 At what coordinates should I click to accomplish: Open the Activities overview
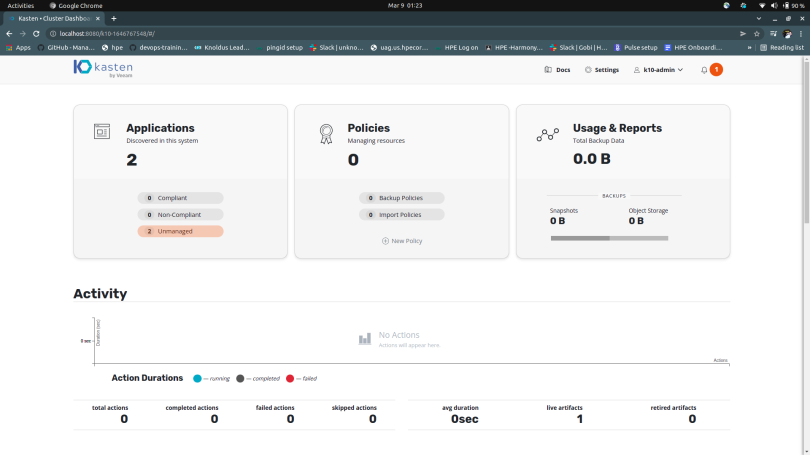(21, 6)
